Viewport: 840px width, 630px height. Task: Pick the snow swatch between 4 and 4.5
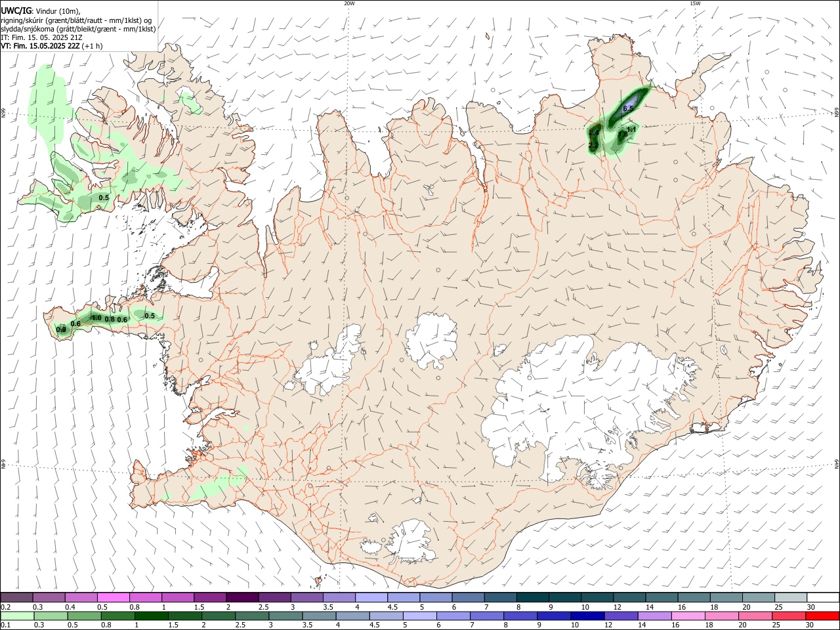371,597
